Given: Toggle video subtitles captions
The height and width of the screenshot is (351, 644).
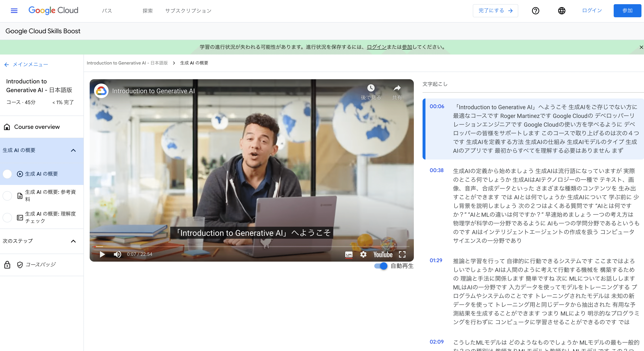Looking at the screenshot, I should pyautogui.click(x=349, y=254).
